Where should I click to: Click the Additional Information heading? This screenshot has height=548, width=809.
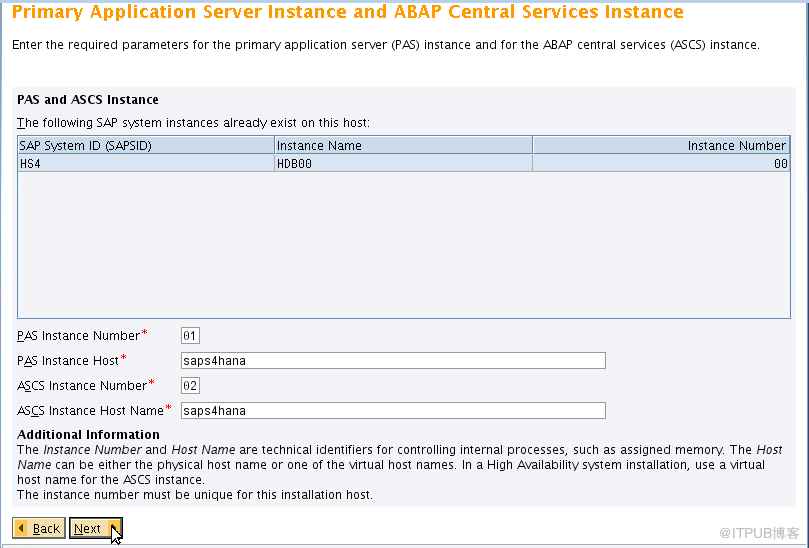coord(88,434)
